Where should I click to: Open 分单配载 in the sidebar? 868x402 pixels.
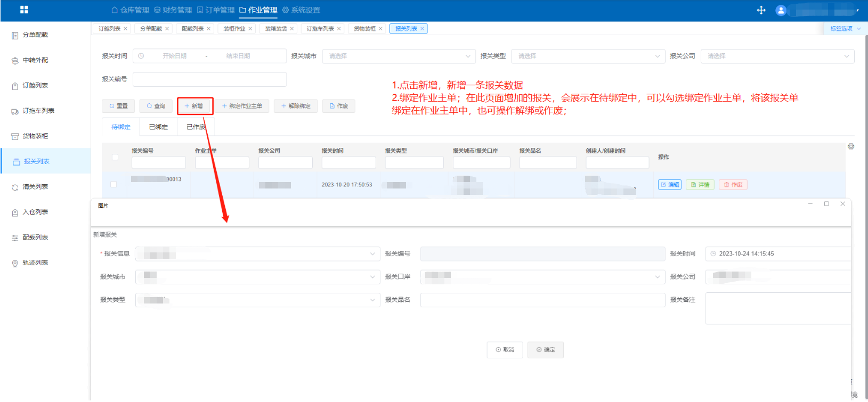tap(35, 35)
